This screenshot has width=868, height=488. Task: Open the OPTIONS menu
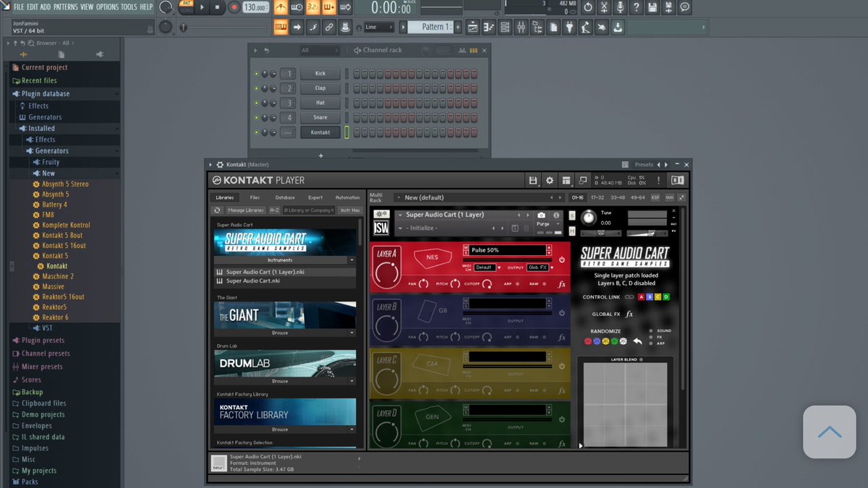click(x=107, y=7)
